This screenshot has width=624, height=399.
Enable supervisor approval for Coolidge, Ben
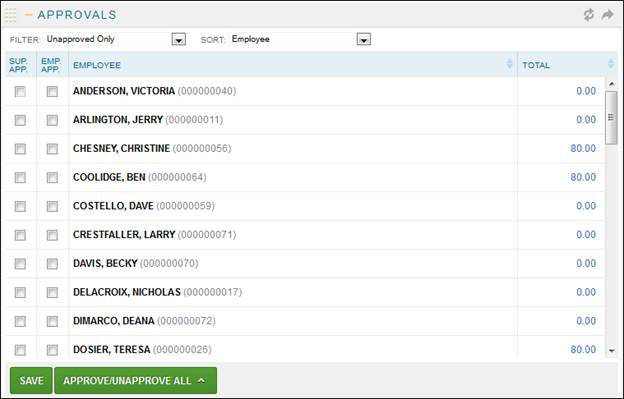20,177
